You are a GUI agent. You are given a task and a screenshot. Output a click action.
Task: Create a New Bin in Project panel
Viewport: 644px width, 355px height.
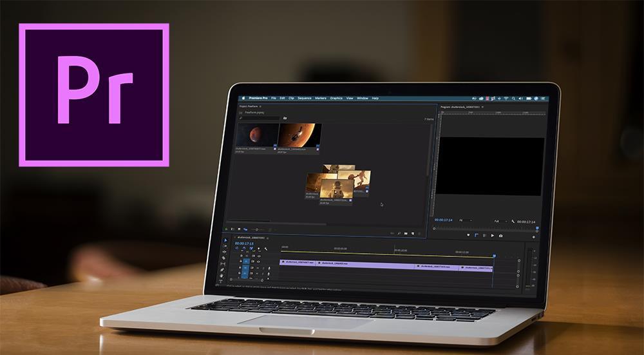(406, 233)
